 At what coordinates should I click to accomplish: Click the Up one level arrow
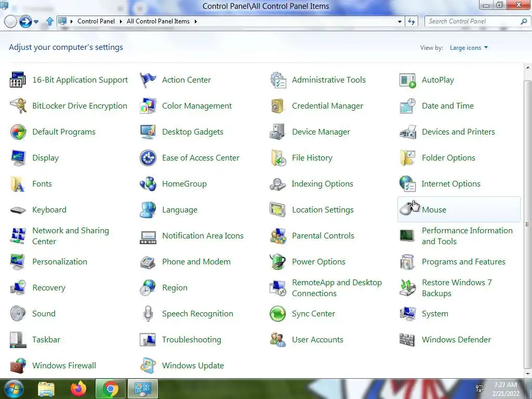coord(49,21)
